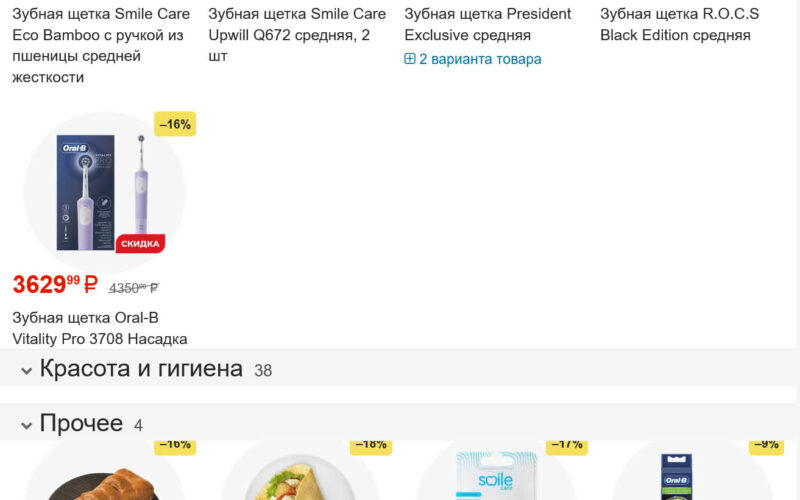Screen dimensions: 800x500
Task: Click the −18% badge in Прочее section
Action: [x=370, y=445]
